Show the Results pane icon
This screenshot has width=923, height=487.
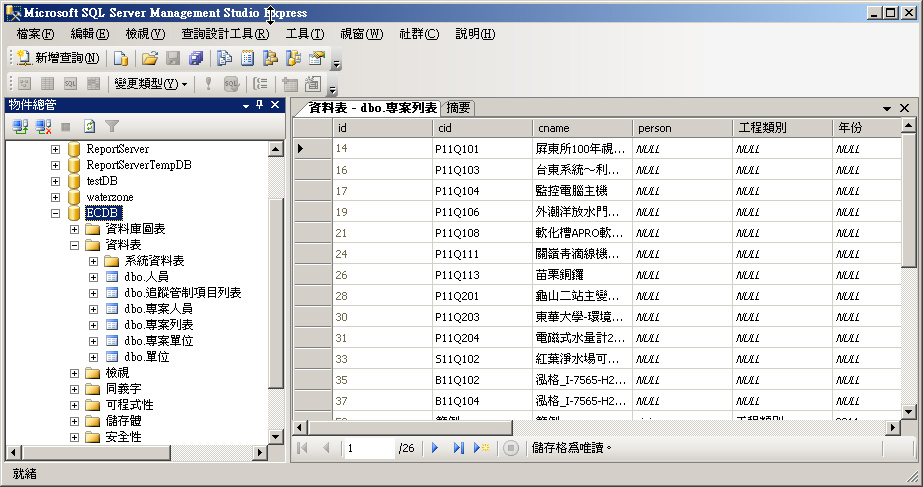coord(93,84)
